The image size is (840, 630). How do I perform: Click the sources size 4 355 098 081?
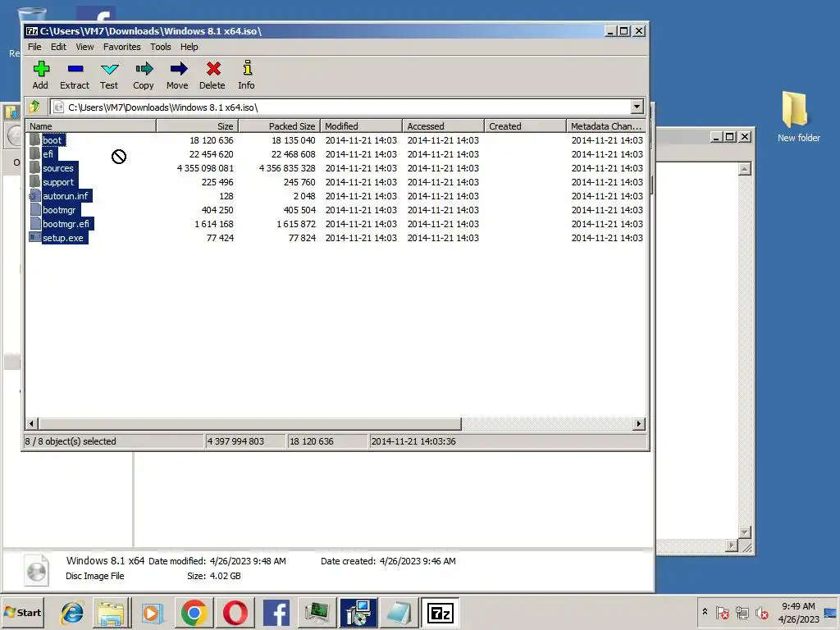[205, 167]
